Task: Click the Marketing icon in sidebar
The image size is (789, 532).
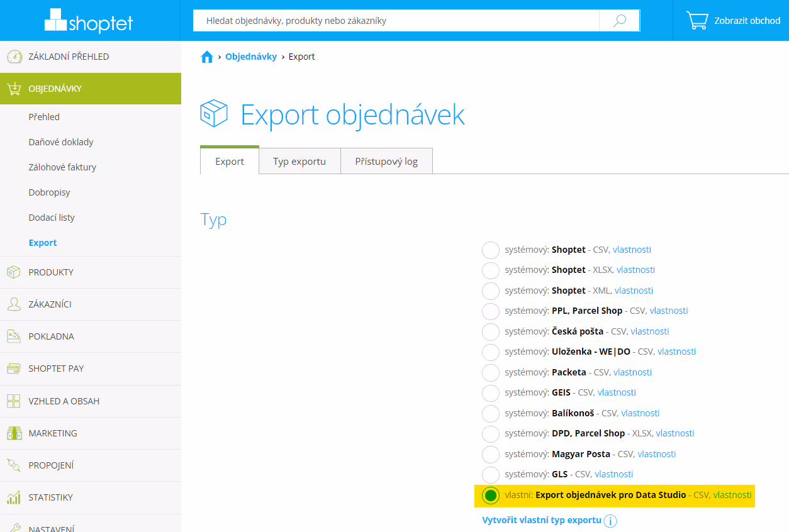Action: pos(14,433)
